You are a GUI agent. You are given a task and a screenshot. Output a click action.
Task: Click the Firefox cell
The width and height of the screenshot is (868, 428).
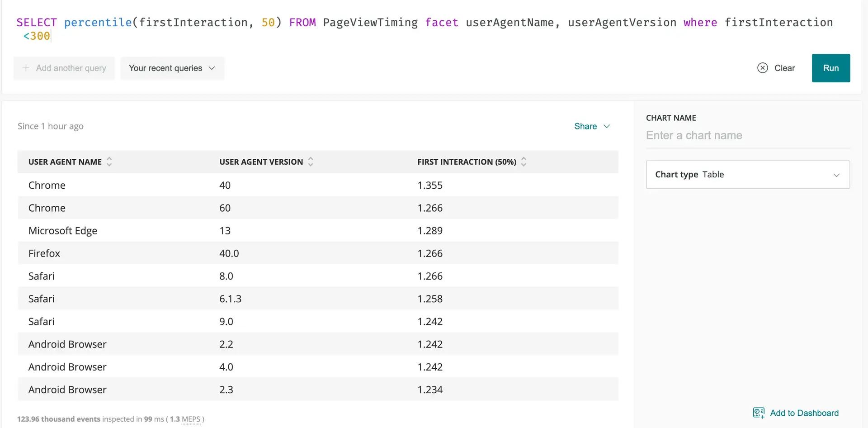point(44,253)
